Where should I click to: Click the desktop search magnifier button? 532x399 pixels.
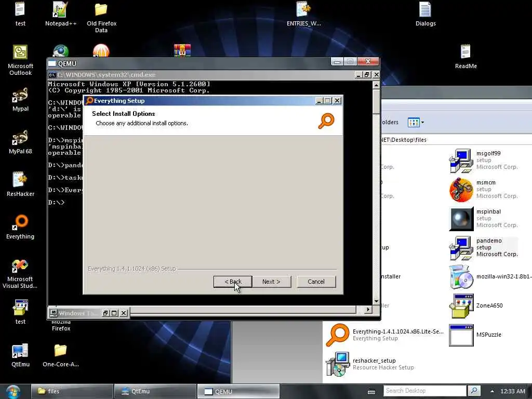(x=474, y=391)
